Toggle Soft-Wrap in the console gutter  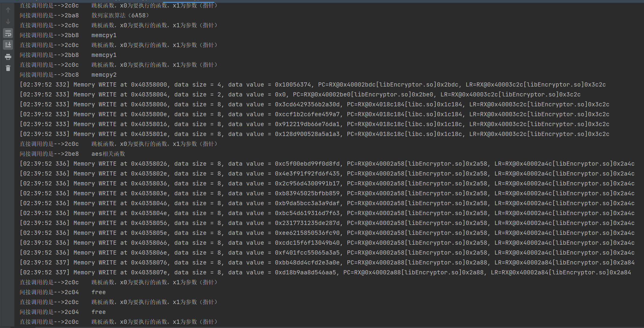[8, 33]
